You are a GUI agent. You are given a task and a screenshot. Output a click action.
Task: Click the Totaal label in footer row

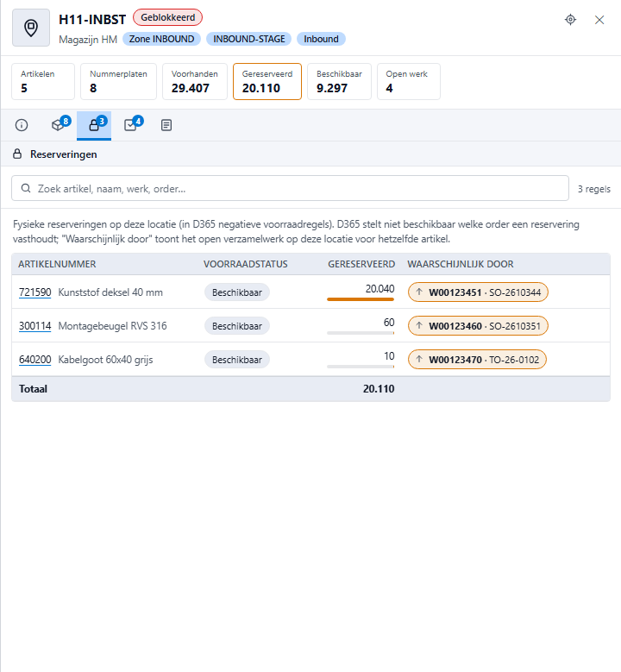[x=33, y=389]
